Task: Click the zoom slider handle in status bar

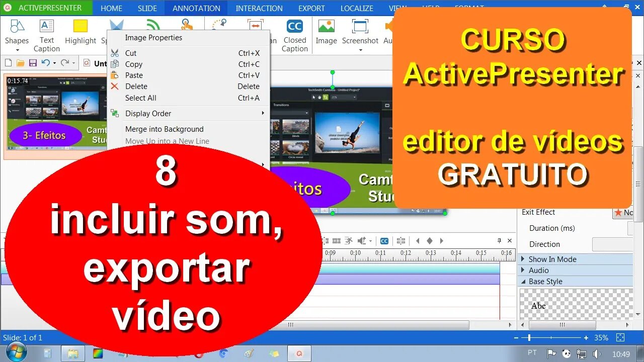Action: 529,338
